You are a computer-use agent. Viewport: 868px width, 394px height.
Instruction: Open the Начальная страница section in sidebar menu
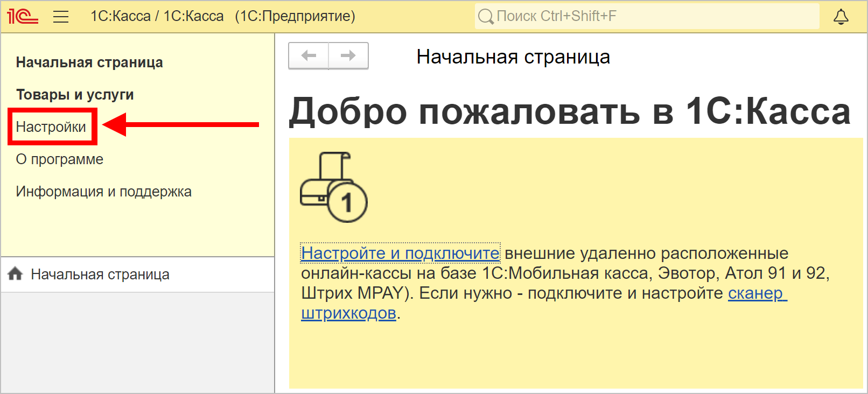(89, 62)
